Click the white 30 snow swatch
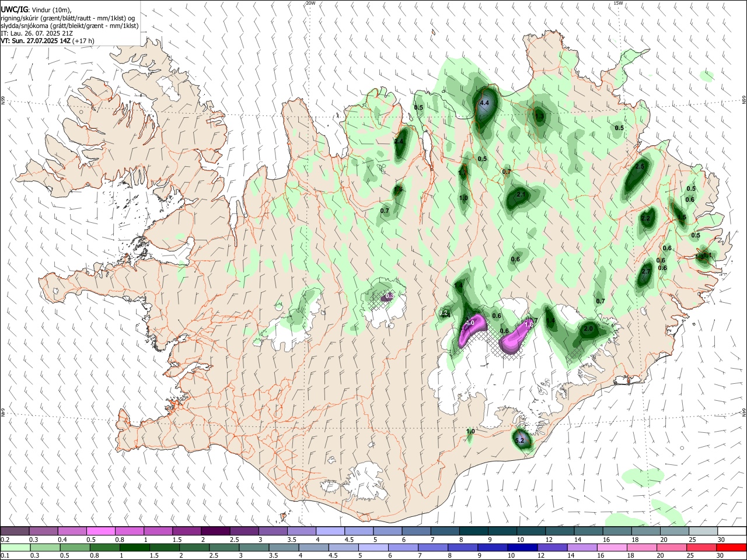The height and width of the screenshot is (560, 747). (732, 531)
